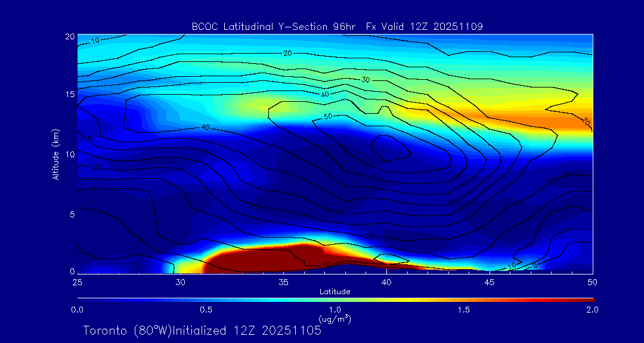The height and width of the screenshot is (343, 644).
Task: Click the Latitude x-axis label
Action: pos(335,291)
